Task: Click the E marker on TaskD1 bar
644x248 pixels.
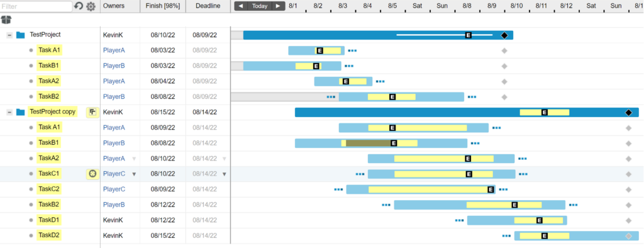Action: pyautogui.click(x=540, y=220)
